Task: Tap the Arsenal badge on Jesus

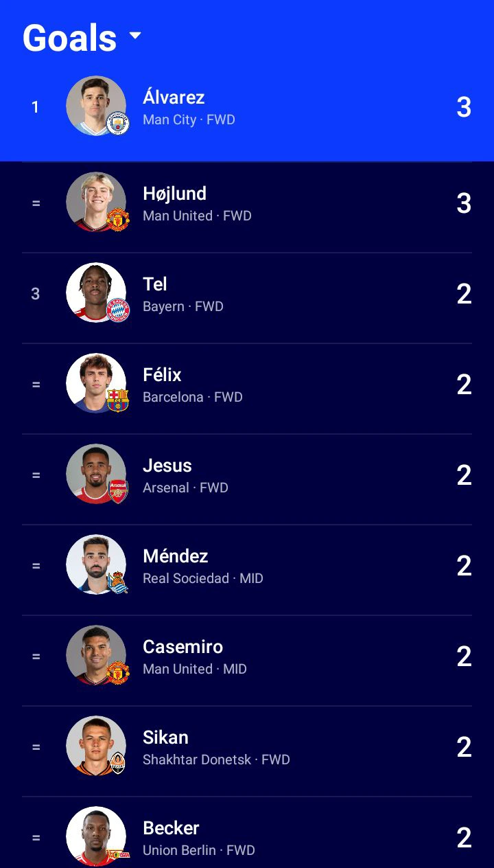Action: tap(118, 492)
